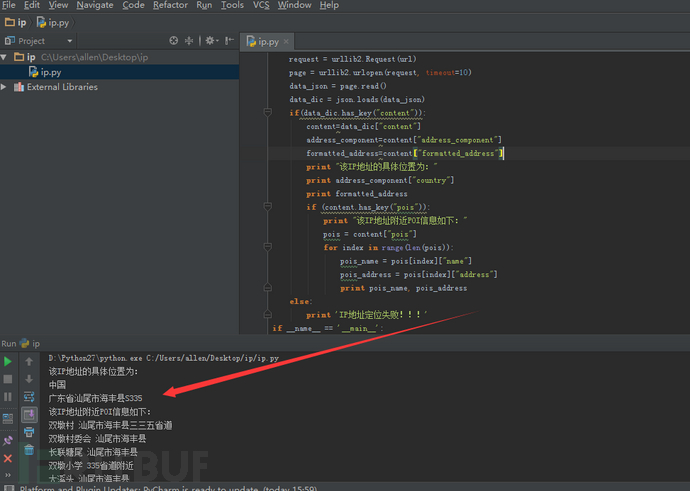The width and height of the screenshot is (690, 491).
Task: Click the scroll from source icon
Action: pos(174,41)
